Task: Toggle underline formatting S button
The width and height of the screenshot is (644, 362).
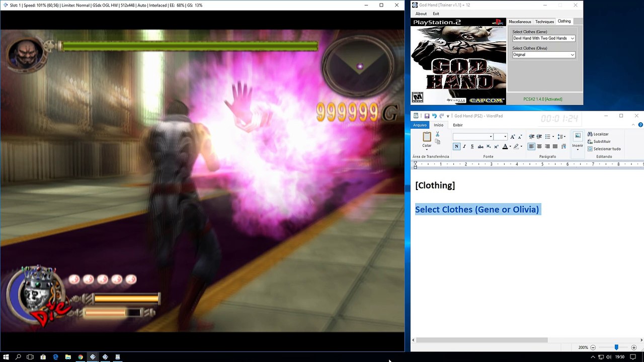Action: [x=472, y=146]
